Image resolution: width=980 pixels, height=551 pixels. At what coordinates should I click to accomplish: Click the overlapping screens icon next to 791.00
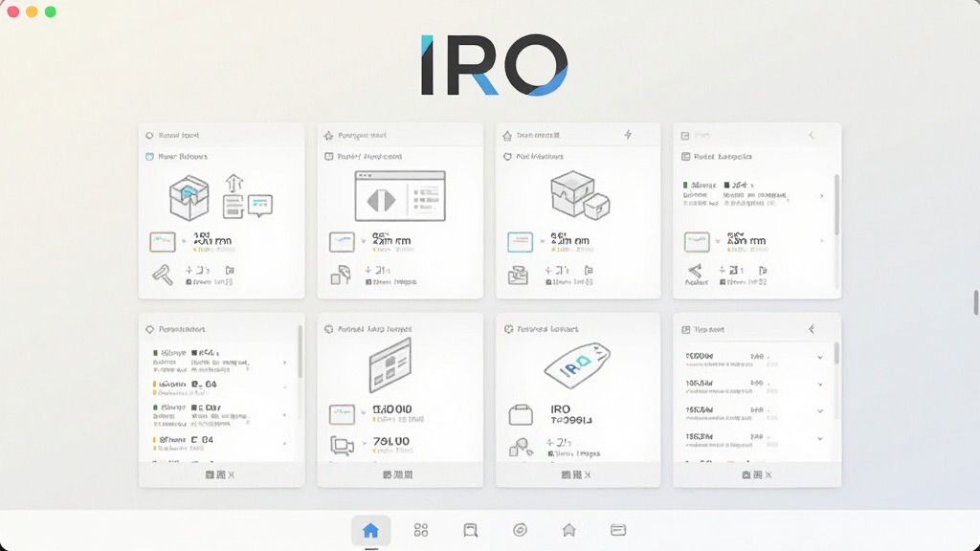pos(342,446)
